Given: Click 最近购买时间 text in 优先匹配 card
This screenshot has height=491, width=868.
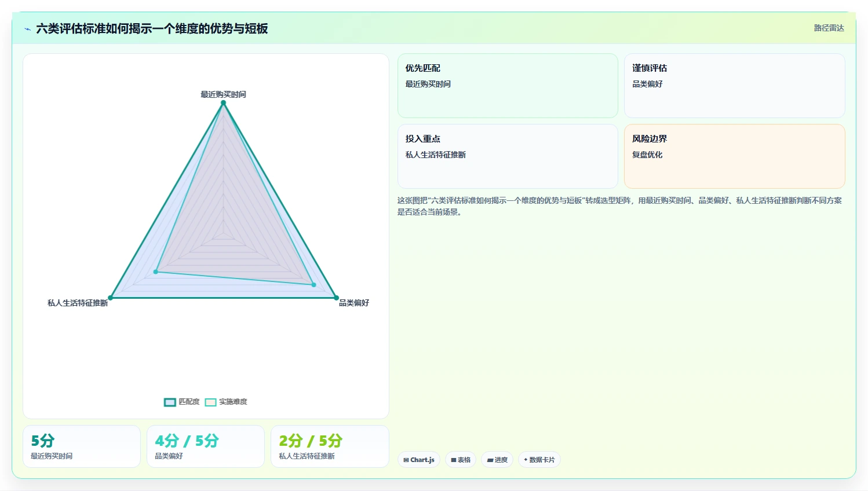Looking at the screenshot, I should point(428,84).
